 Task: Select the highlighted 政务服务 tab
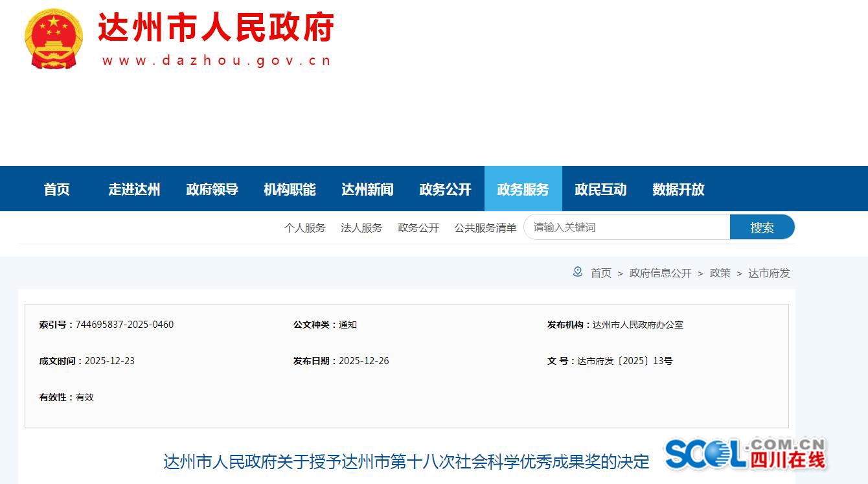[523, 189]
